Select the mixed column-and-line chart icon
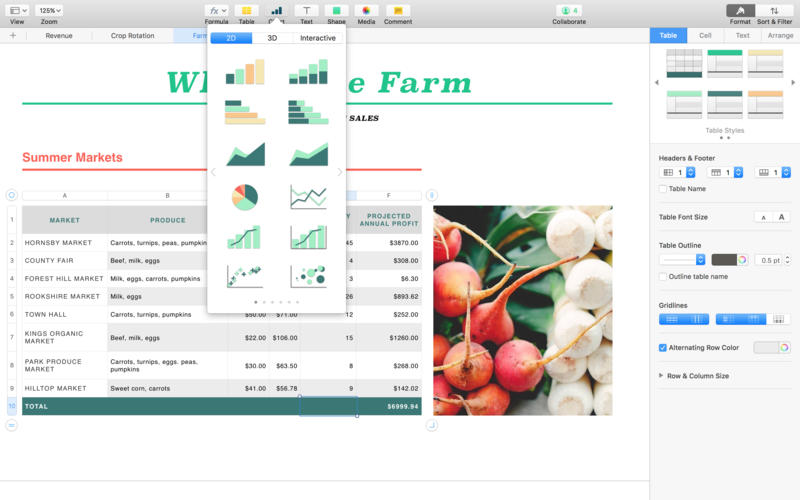 (x=245, y=237)
